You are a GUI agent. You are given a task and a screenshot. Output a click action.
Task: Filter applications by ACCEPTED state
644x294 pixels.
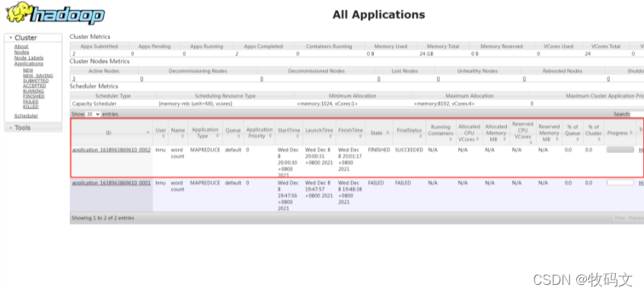34,86
